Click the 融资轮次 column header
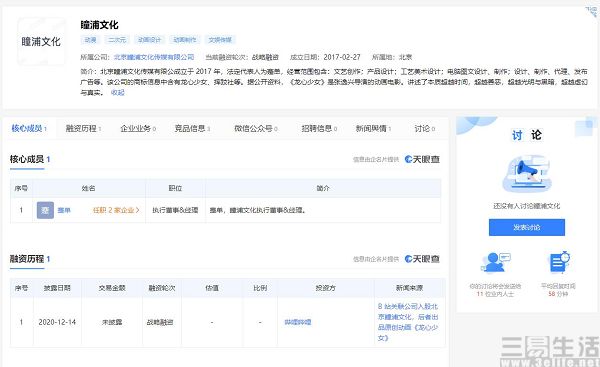This screenshot has width=600, height=367. 162,288
